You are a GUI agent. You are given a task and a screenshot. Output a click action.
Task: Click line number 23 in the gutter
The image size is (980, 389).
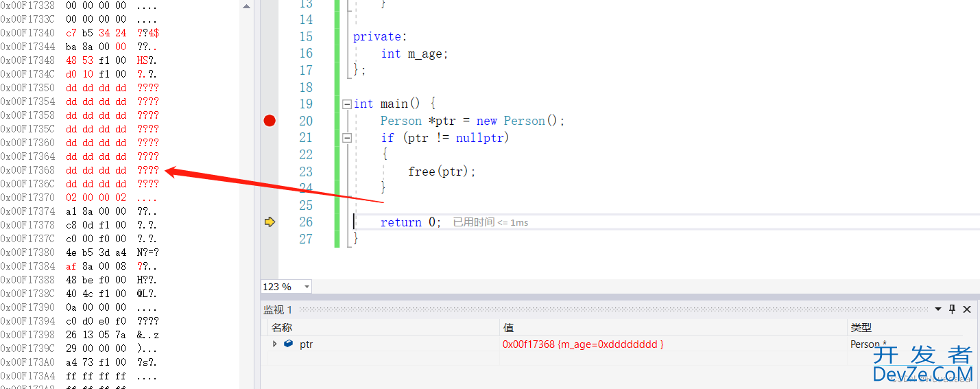[x=306, y=172]
